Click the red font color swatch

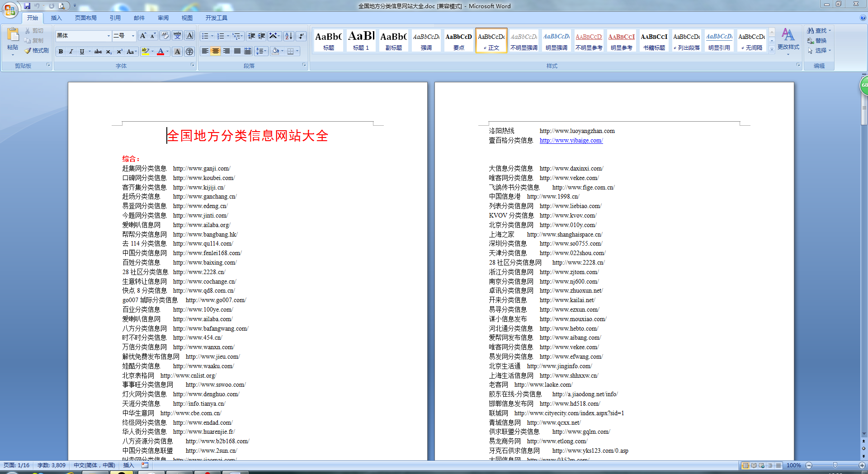click(160, 52)
